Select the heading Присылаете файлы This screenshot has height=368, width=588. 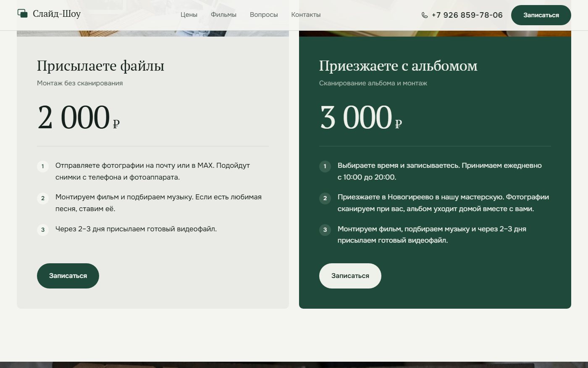[x=100, y=66]
